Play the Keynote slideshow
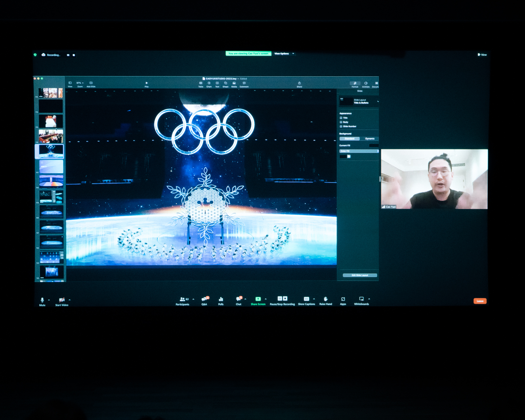This screenshot has height=420, width=525. [x=146, y=83]
